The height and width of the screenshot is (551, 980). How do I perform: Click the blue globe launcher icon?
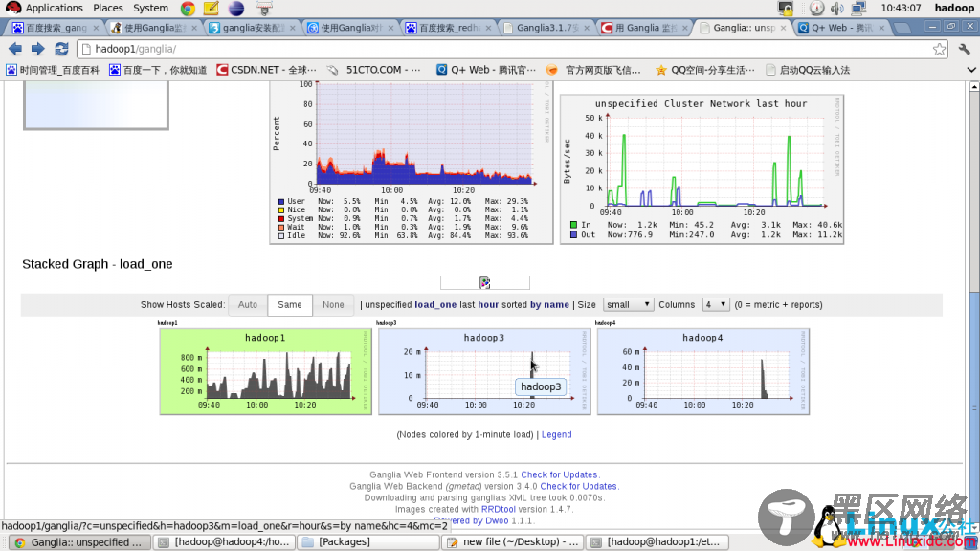[x=236, y=8]
